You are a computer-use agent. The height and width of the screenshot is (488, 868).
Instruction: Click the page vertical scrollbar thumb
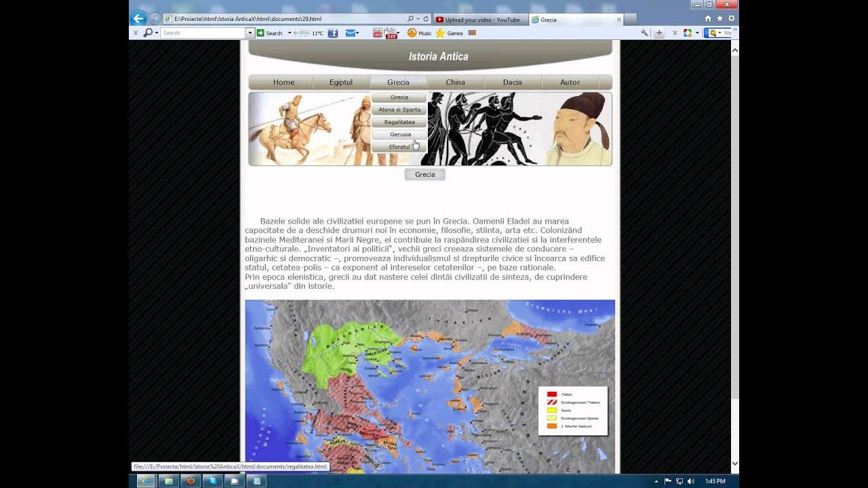[734, 227]
